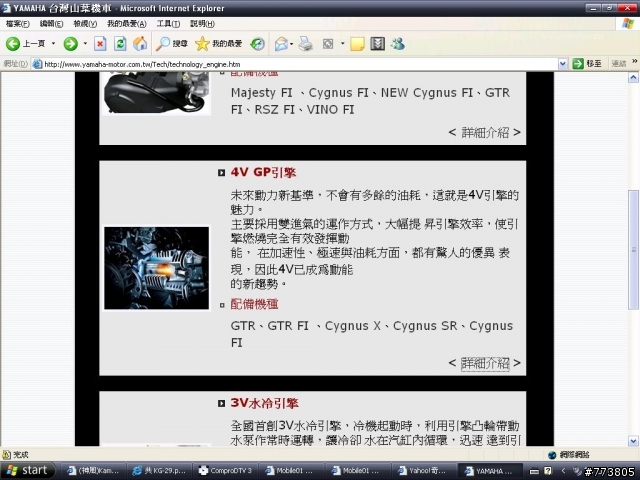Screen dimensions: 640x480
Task: Switch to the (神周)Kam... taskbar button
Action: pos(93,471)
